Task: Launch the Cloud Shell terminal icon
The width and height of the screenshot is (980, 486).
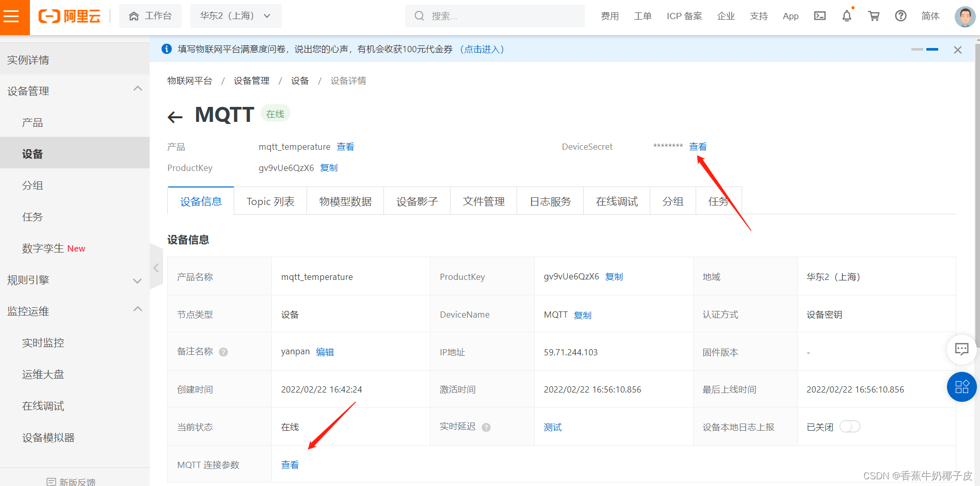Action: click(x=820, y=16)
